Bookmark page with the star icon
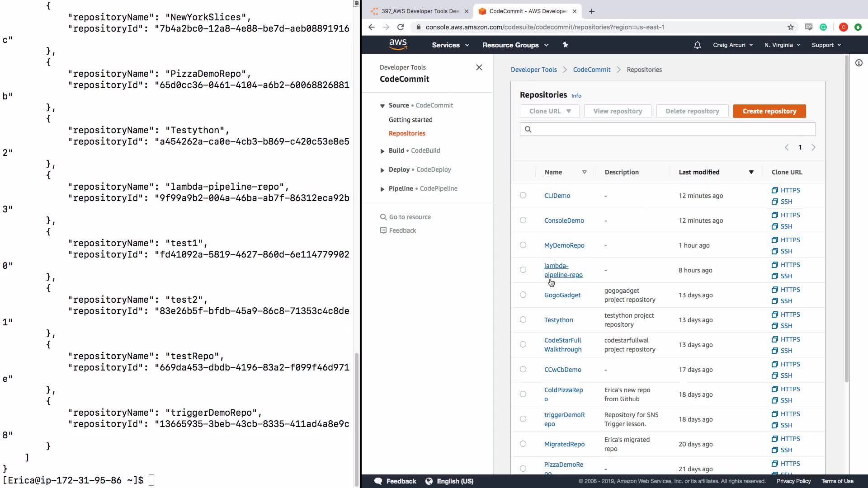This screenshot has height=488, width=868. point(790,27)
